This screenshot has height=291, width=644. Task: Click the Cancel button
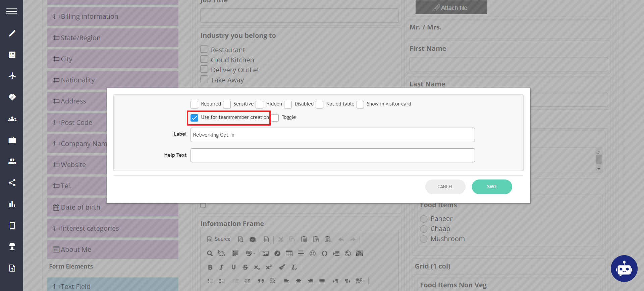click(445, 187)
